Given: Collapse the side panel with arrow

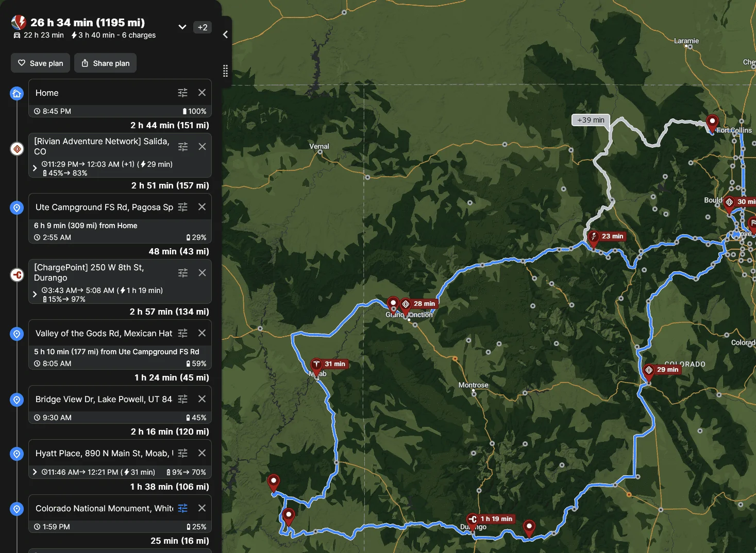Looking at the screenshot, I should (225, 34).
